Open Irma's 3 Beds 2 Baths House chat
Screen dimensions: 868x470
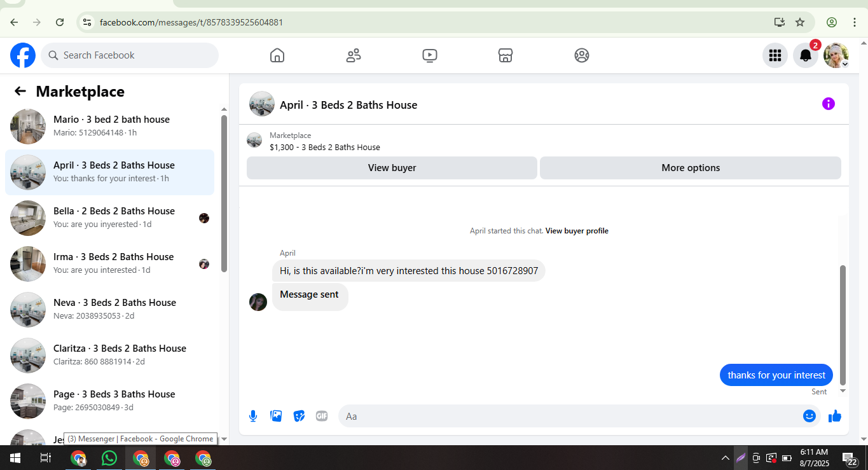click(109, 264)
